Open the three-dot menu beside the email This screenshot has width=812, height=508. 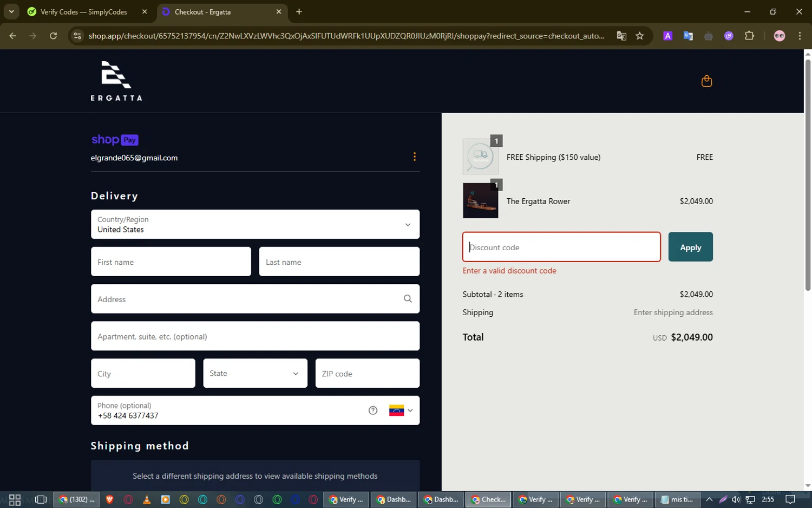(x=415, y=157)
